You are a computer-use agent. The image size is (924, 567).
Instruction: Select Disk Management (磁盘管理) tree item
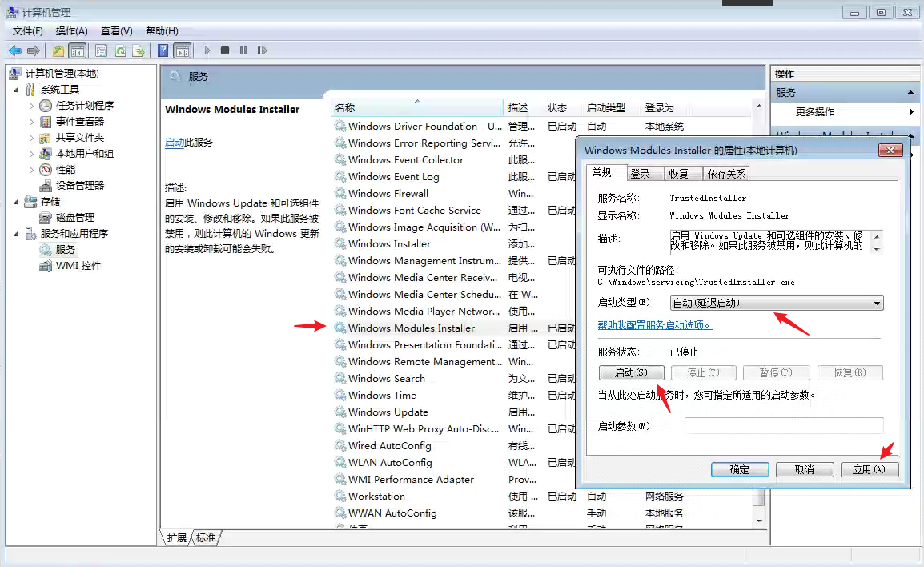point(74,218)
